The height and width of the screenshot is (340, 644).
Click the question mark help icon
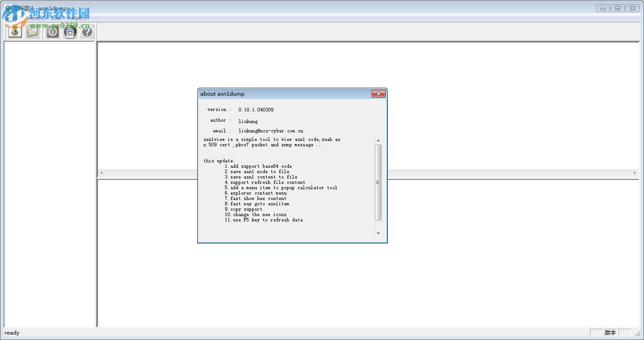click(x=87, y=32)
